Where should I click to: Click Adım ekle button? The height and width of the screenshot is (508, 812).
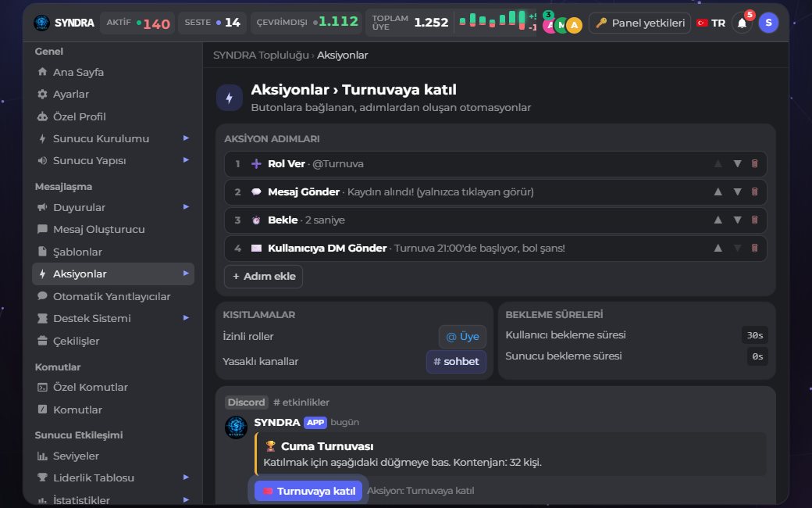coord(263,277)
